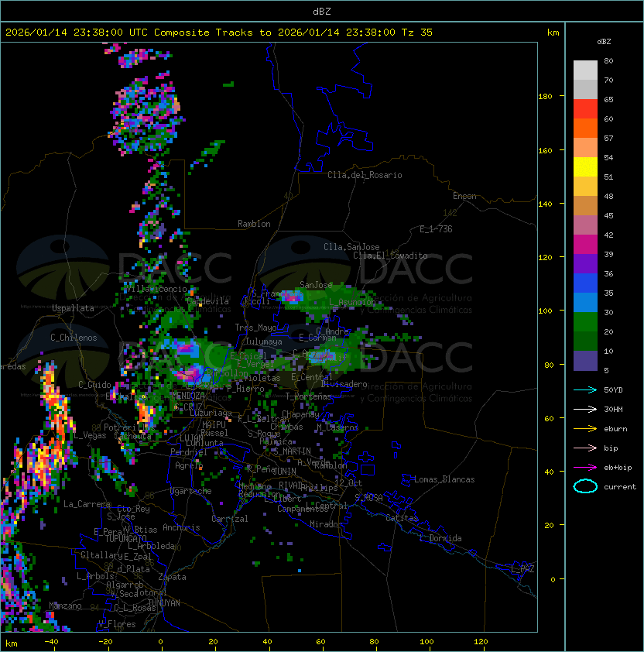
Task: Click the L_Vegas place label
Action: pos(90,435)
